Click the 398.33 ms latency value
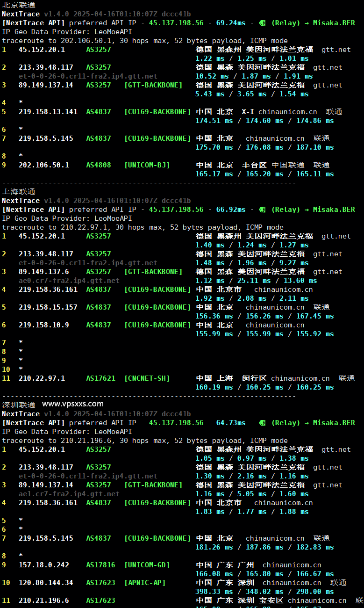Screen dimensions: 364x608 click(x=214, y=592)
